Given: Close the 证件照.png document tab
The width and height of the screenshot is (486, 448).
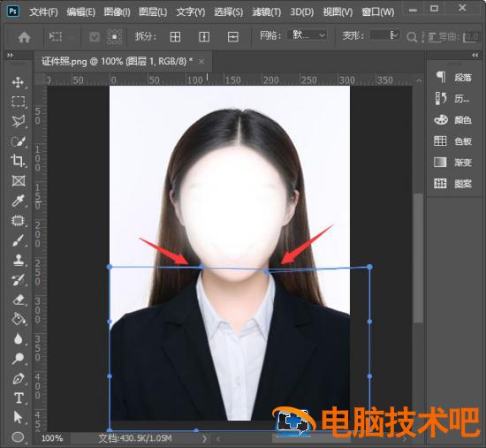Looking at the screenshot, I should point(201,62).
